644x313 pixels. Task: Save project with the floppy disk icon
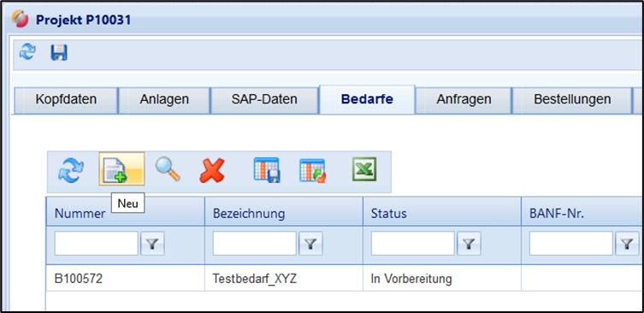59,52
